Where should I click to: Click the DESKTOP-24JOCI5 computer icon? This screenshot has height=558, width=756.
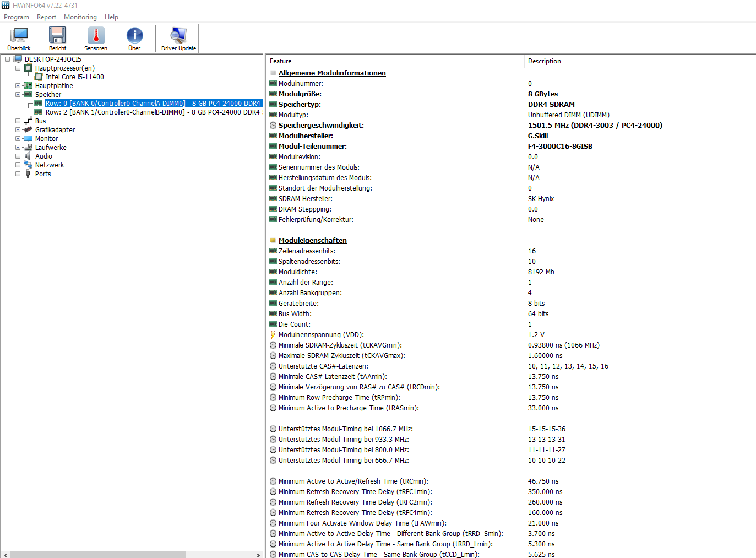point(18,59)
